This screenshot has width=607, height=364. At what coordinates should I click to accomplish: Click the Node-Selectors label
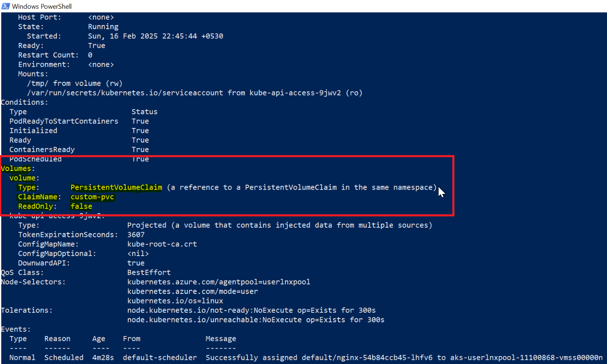click(x=33, y=282)
